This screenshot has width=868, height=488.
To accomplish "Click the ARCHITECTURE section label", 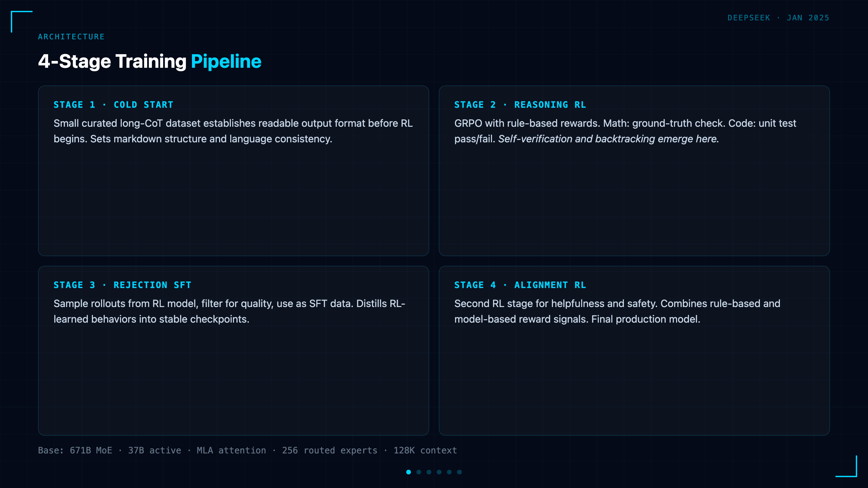I will [x=71, y=37].
